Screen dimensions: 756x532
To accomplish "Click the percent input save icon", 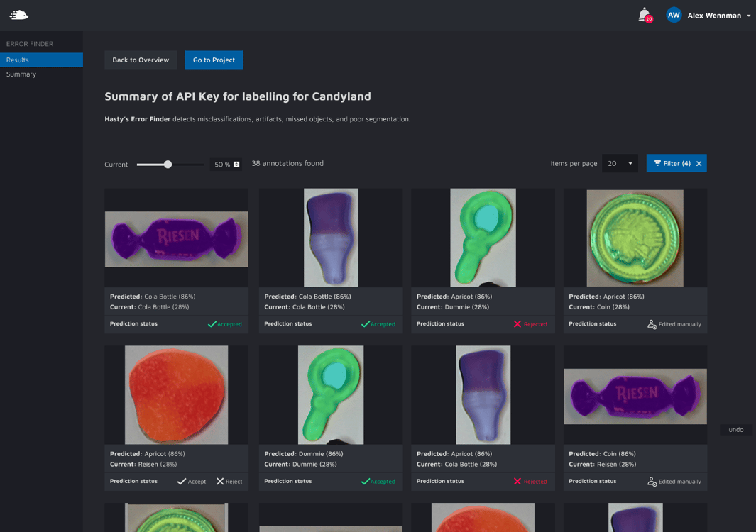I will 236,165.
